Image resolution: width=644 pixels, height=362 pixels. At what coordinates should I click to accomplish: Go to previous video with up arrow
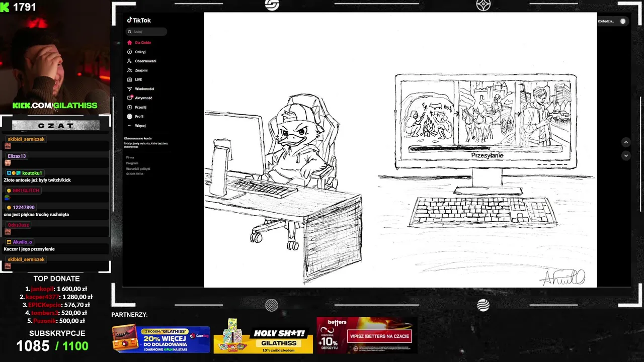click(x=626, y=142)
